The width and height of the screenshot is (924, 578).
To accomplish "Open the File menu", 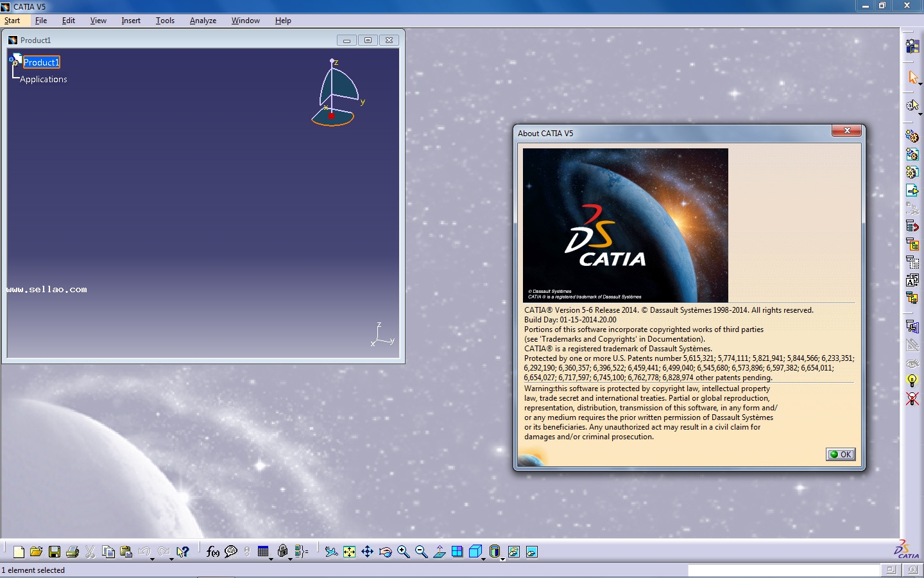I will click(x=41, y=21).
